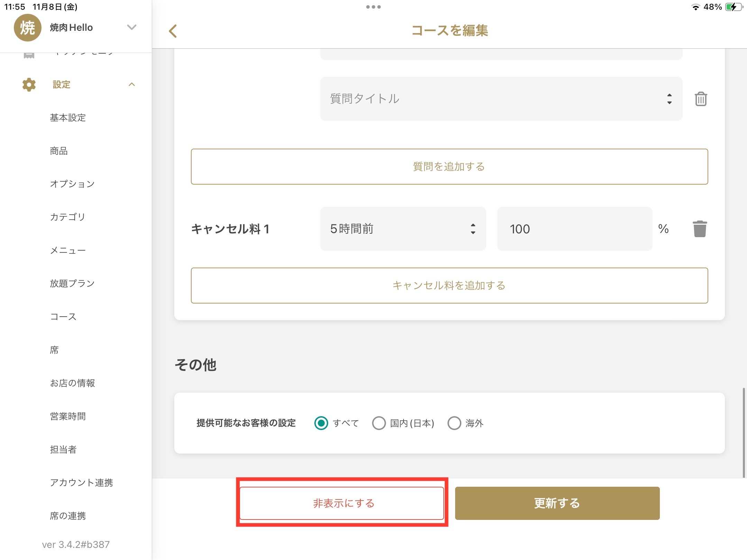
Task: Select the 国内(日本) radio option
Action: 379,423
